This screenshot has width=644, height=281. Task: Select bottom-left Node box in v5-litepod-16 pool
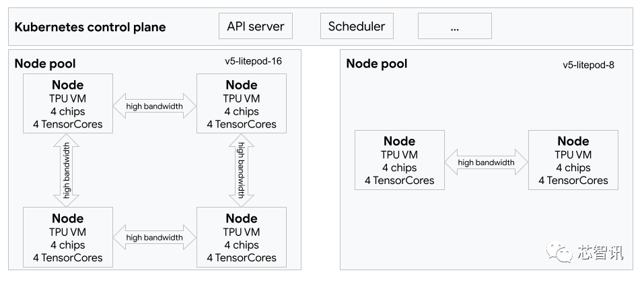[68, 237]
